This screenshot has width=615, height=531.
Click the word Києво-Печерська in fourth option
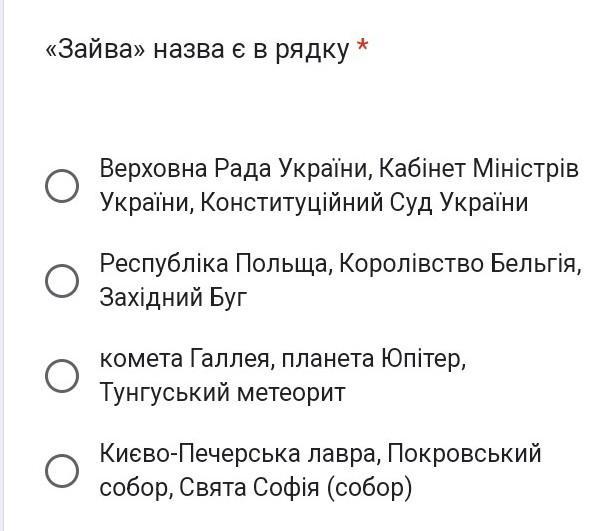click(x=200, y=453)
